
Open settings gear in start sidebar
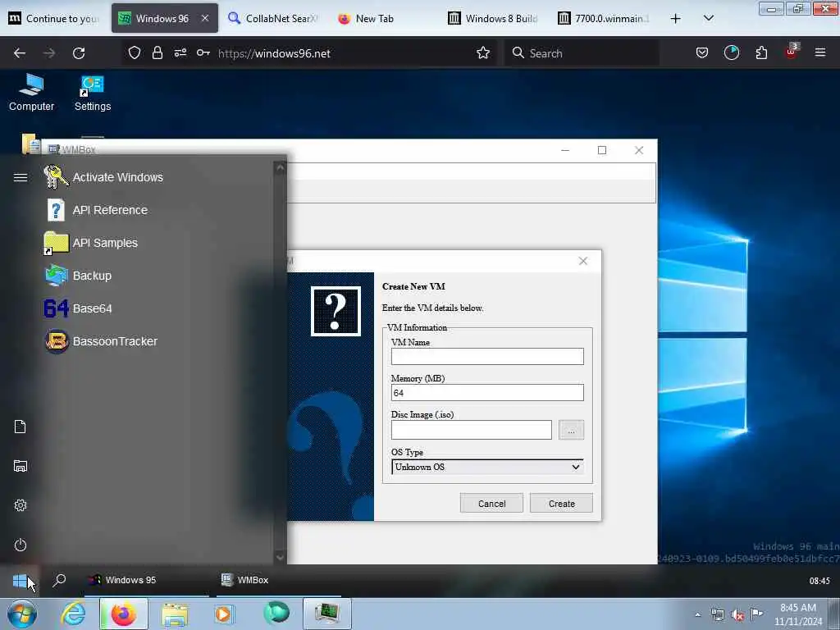21,505
